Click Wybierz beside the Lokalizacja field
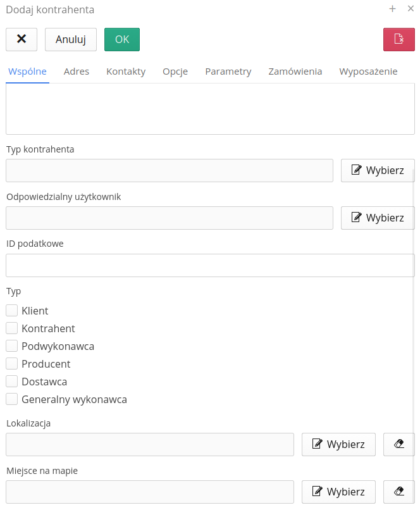Image resolution: width=420 pixels, height=510 pixels. point(338,444)
